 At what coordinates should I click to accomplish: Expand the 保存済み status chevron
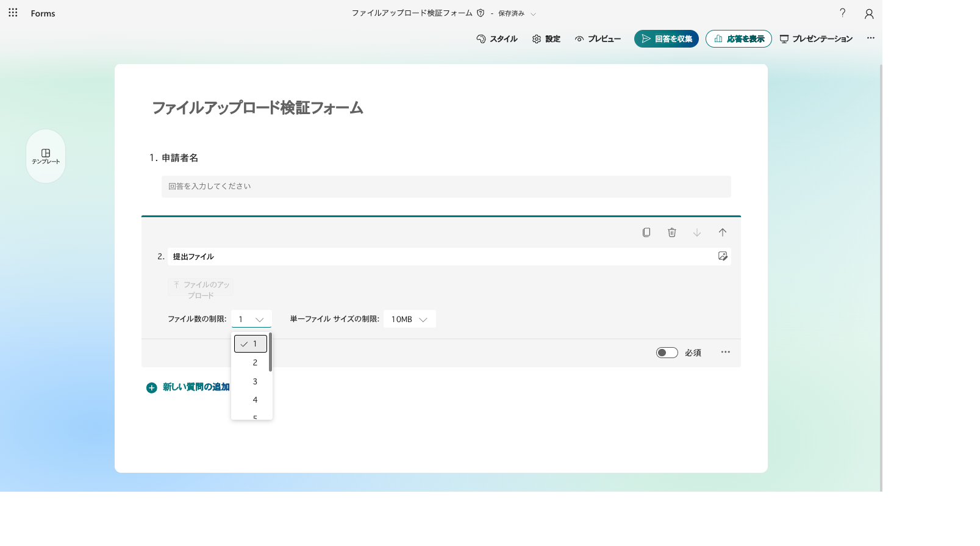click(x=533, y=13)
